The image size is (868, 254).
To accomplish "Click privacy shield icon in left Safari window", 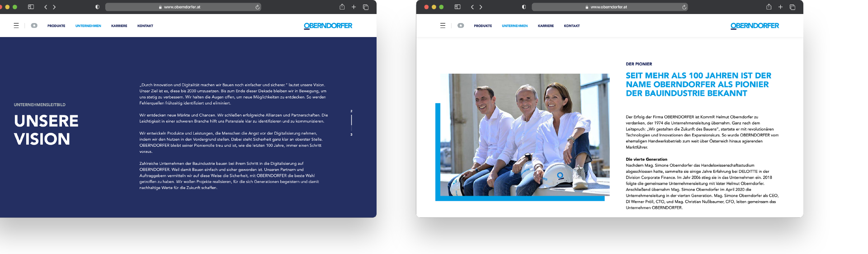I will coord(97,7).
